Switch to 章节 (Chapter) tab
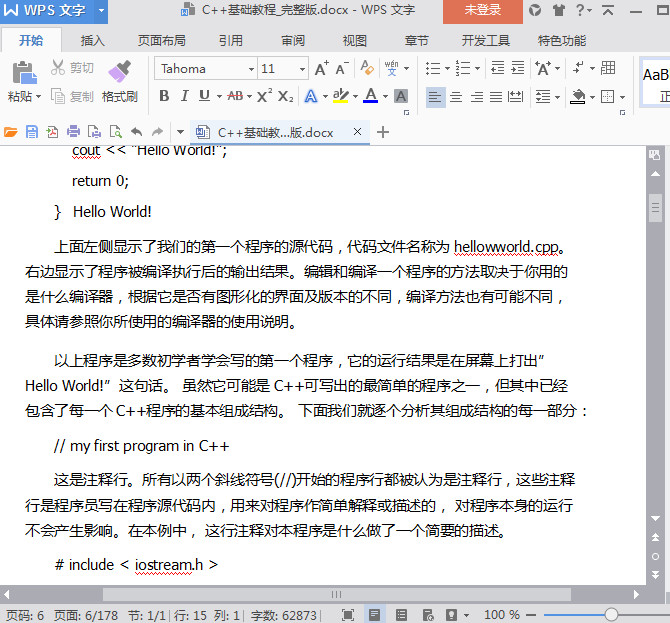 [416, 41]
